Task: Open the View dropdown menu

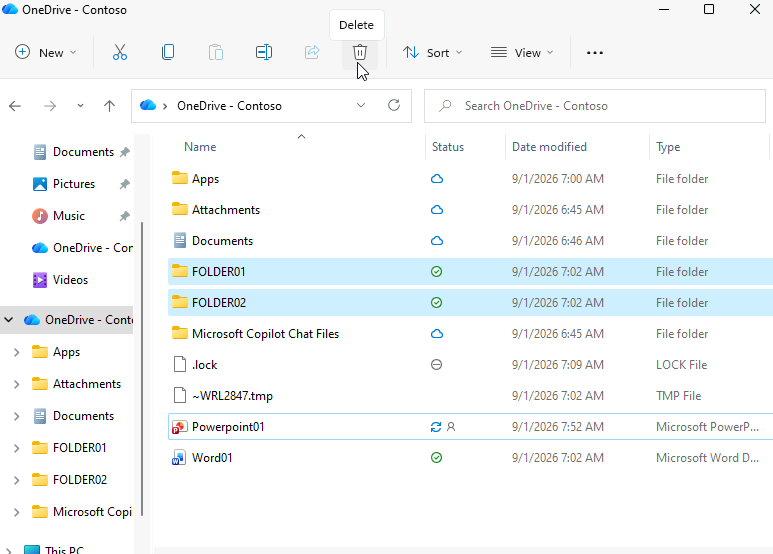Action: [x=522, y=52]
